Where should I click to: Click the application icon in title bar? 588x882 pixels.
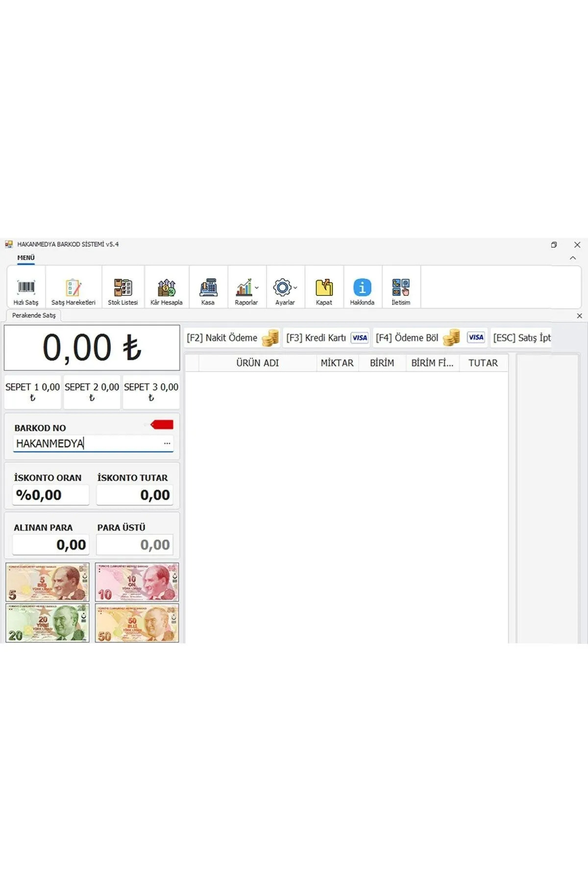9,244
